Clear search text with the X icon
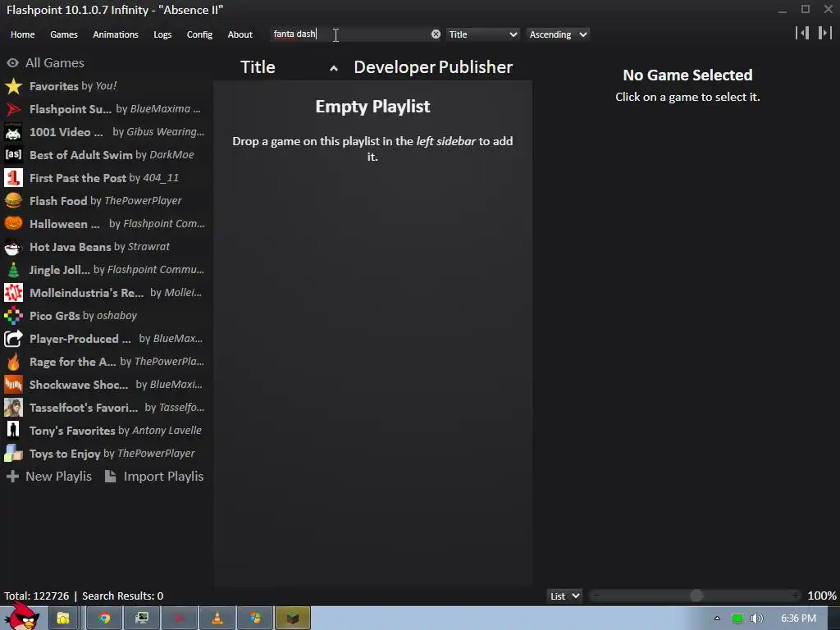Viewport: 840px width, 630px height. click(x=436, y=34)
